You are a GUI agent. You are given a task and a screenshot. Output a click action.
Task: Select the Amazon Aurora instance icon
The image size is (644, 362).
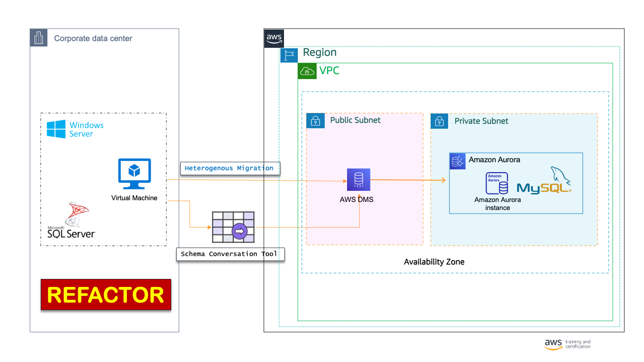point(497,183)
